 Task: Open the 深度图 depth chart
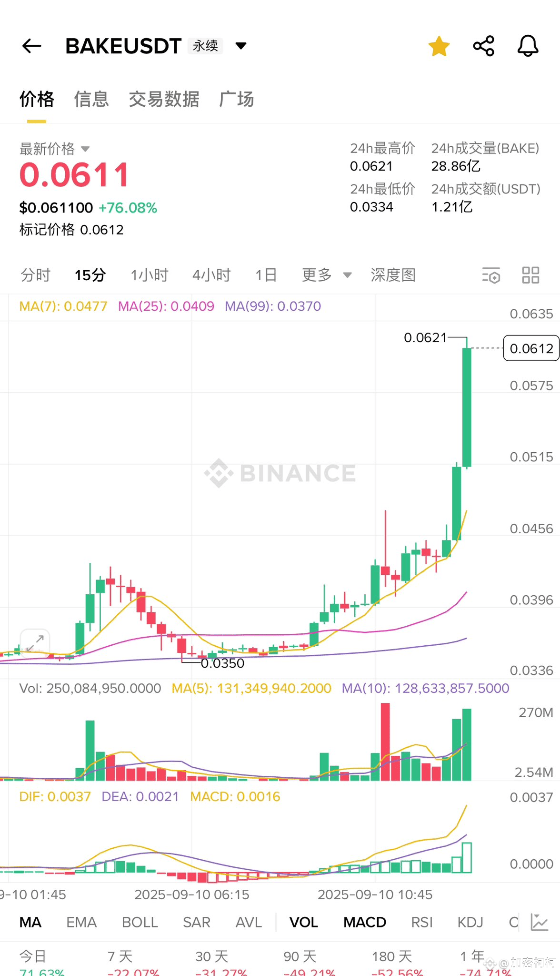coord(393,275)
